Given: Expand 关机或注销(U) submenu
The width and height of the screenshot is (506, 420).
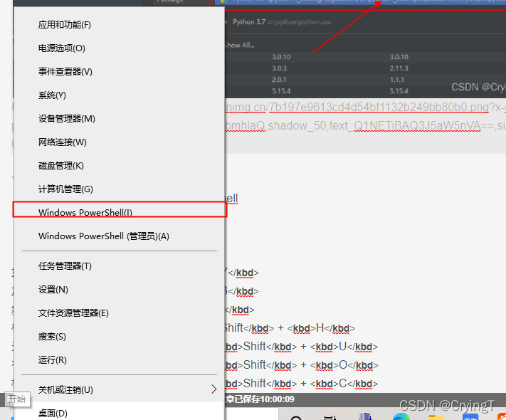Looking at the screenshot, I should coord(120,390).
